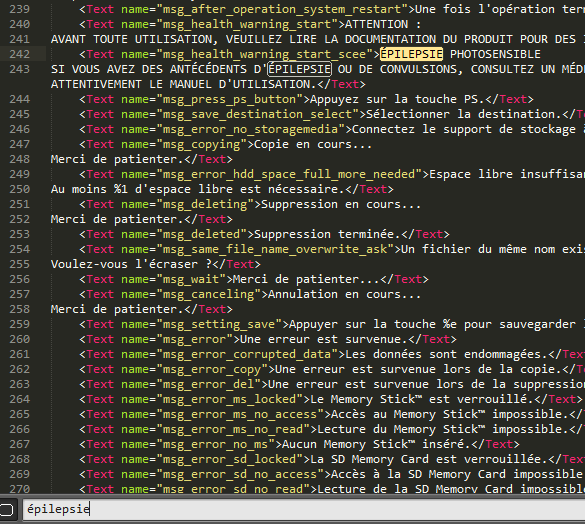Click 'Merci de patienter.' on line 248
Screen dimensions: 585x524
117,159
